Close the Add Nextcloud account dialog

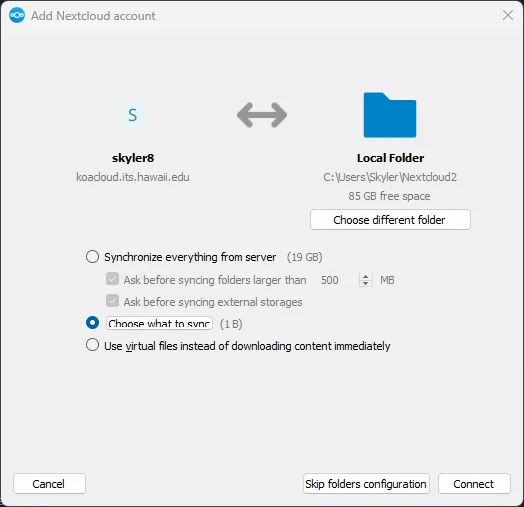pos(508,15)
